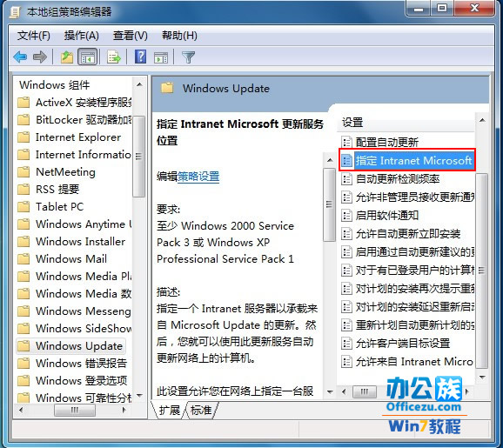Select the 配置自动更新 policy setting
This screenshot has width=503, height=448.
pyautogui.click(x=380, y=142)
